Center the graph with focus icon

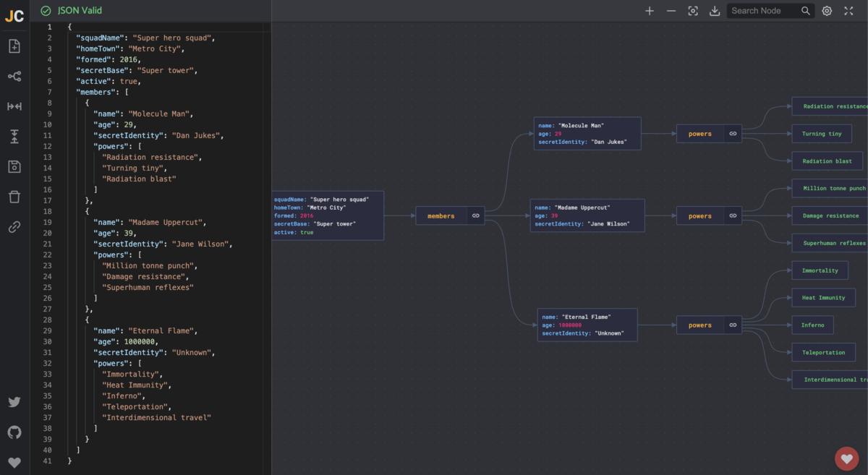pos(692,11)
